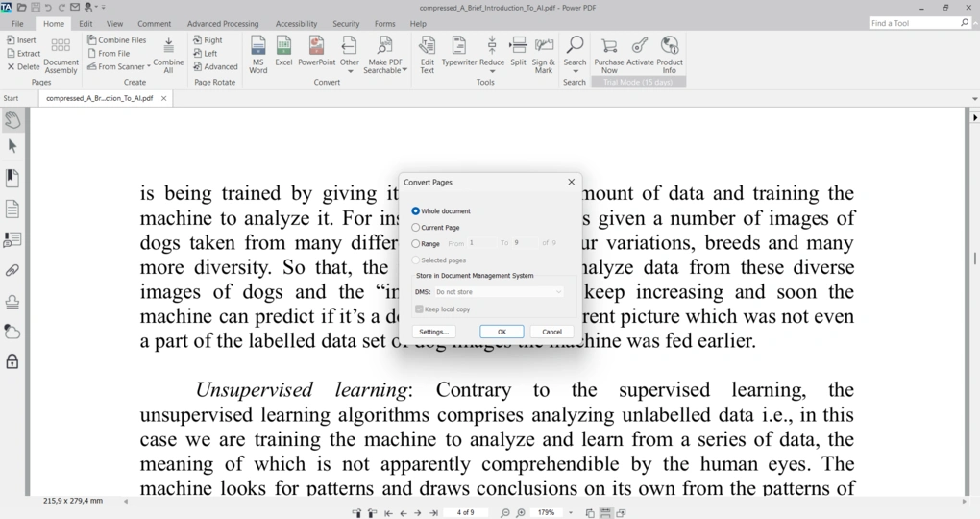Open the DMS Do not store dropdown

[499, 292]
